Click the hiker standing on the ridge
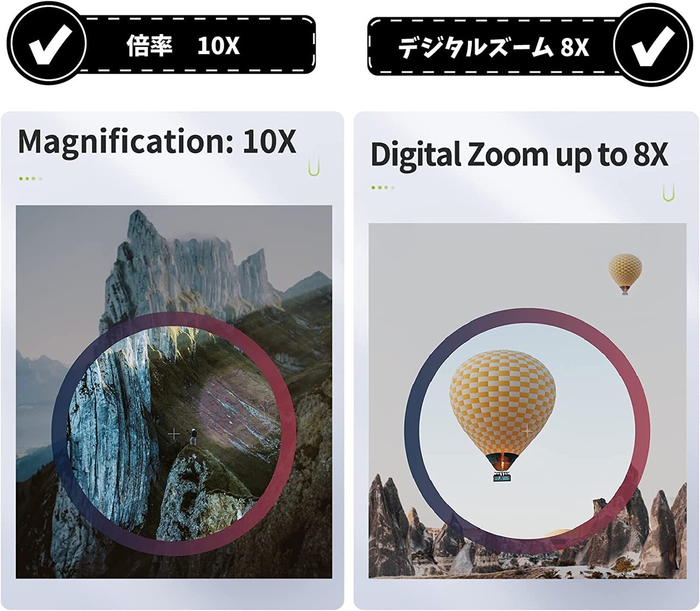 click(x=193, y=437)
